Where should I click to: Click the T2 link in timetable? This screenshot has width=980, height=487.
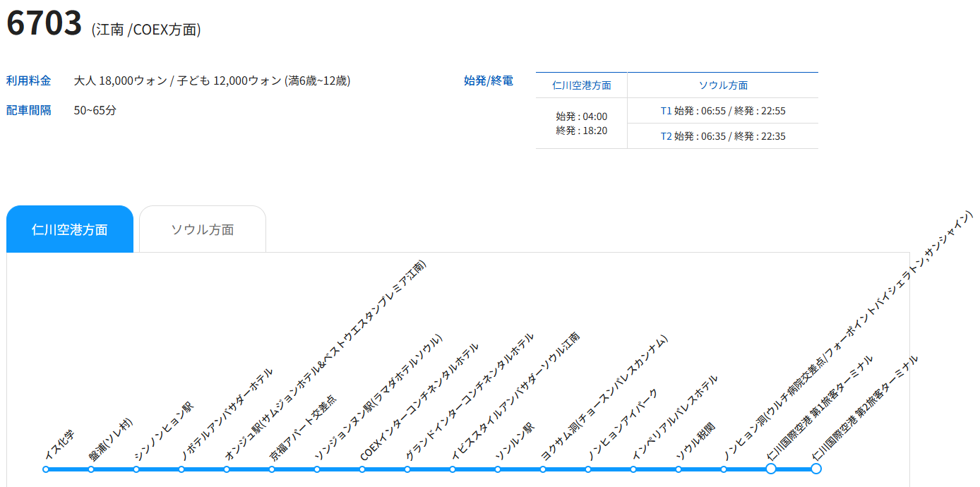(666, 136)
